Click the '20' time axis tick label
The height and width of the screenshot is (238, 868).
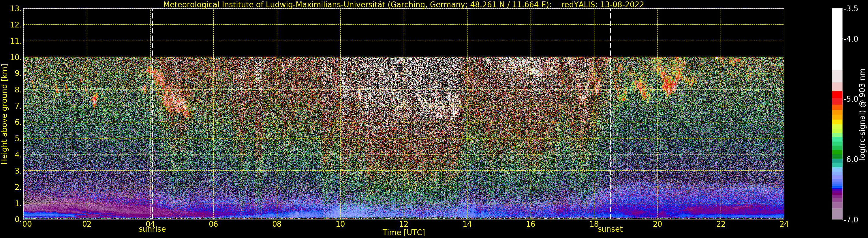(x=657, y=224)
